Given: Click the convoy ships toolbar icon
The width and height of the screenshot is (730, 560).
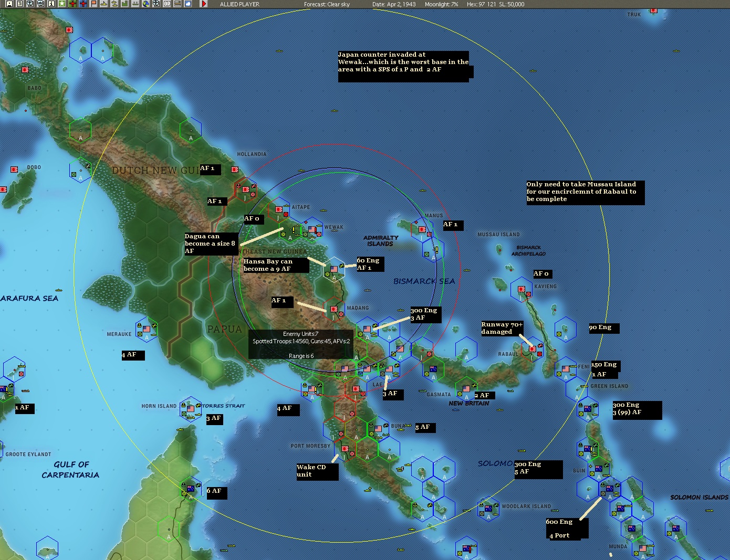Looking at the screenshot, I should click(135, 4).
